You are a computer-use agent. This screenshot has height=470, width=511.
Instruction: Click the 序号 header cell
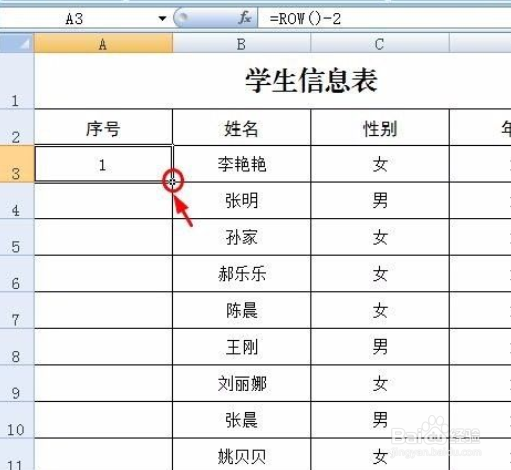pyautogui.click(x=103, y=127)
